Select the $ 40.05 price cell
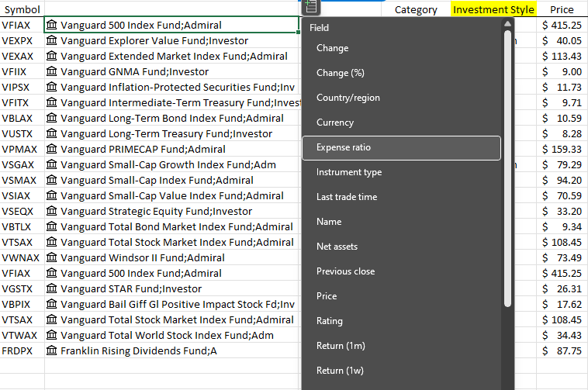 pos(562,40)
